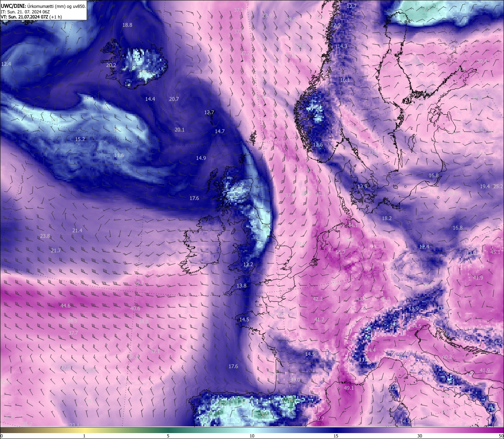Viewport: 504px width, 439px height.
Task: Click the 12.2 value over Wales
Action: coord(248,264)
